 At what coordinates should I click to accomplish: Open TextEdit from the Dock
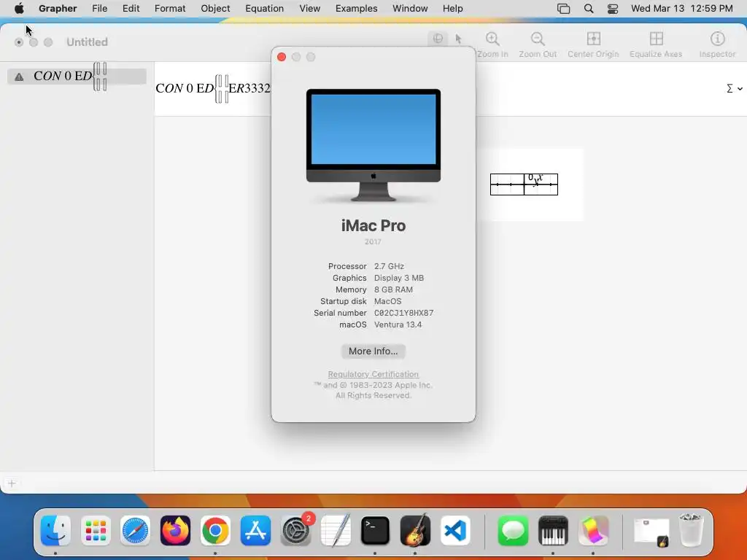(336, 531)
